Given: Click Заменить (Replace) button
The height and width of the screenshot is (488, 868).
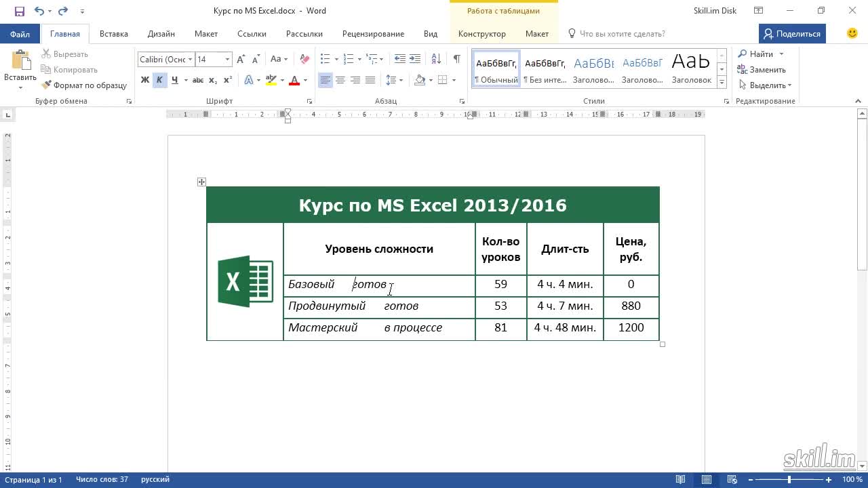Looking at the screenshot, I should point(762,70).
